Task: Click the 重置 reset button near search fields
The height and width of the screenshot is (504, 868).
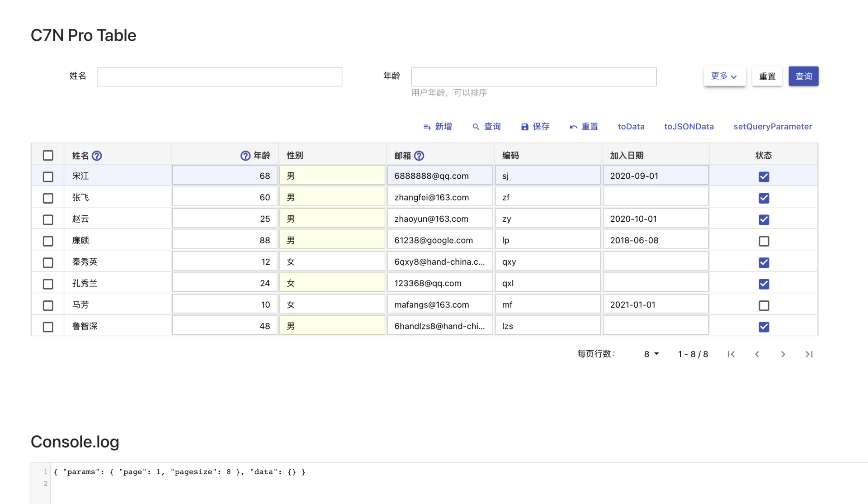Action: point(767,76)
